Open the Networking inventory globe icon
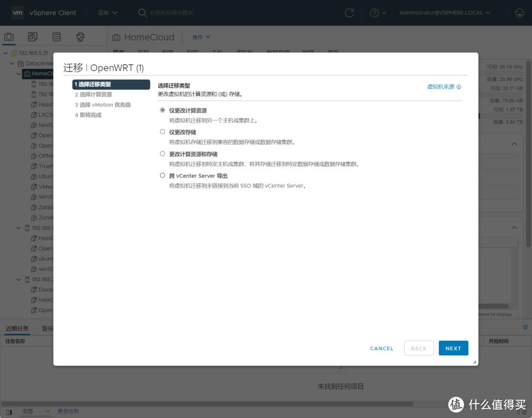Image resolution: width=532 pixels, height=418 pixels. point(79,36)
